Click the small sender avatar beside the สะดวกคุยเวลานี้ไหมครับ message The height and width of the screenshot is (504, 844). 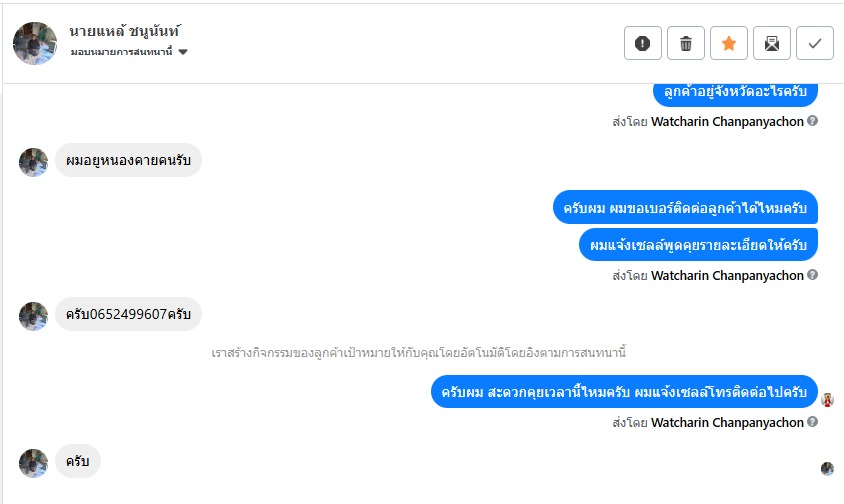(x=828, y=400)
